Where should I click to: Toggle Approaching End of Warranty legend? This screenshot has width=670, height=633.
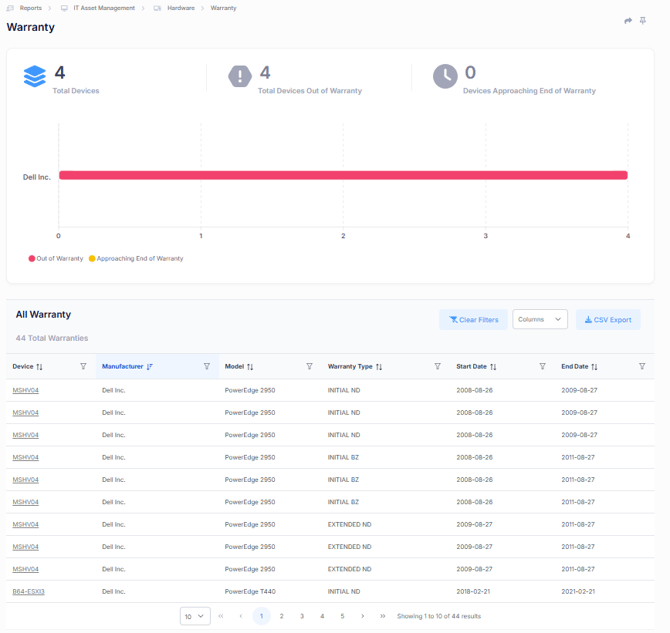coord(139,258)
